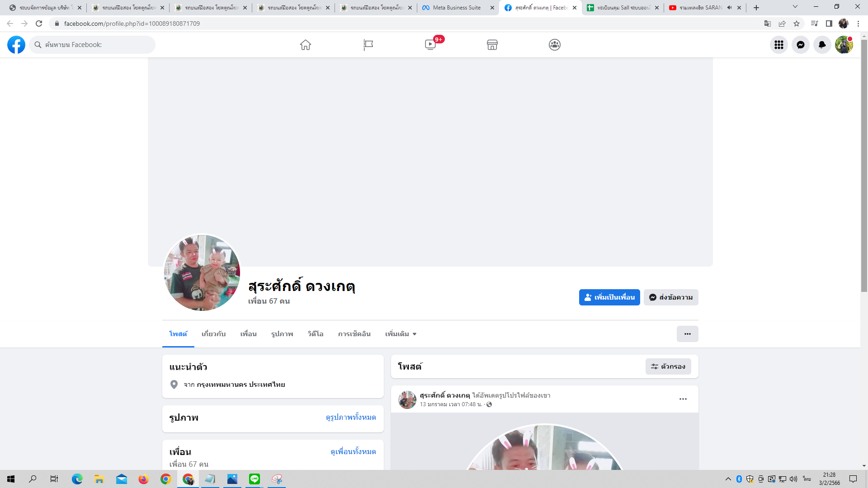Toggle the browser side panel button
The image size is (868, 488).
click(x=829, y=23)
